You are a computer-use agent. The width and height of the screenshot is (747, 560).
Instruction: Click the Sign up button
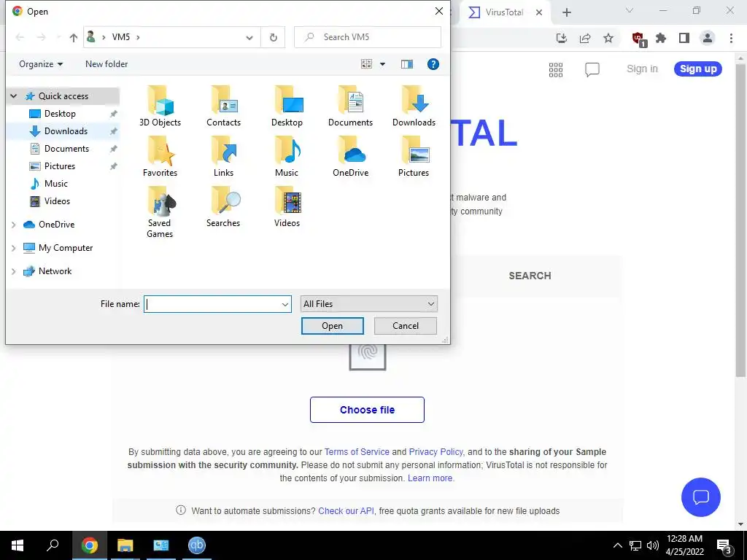[x=698, y=69]
